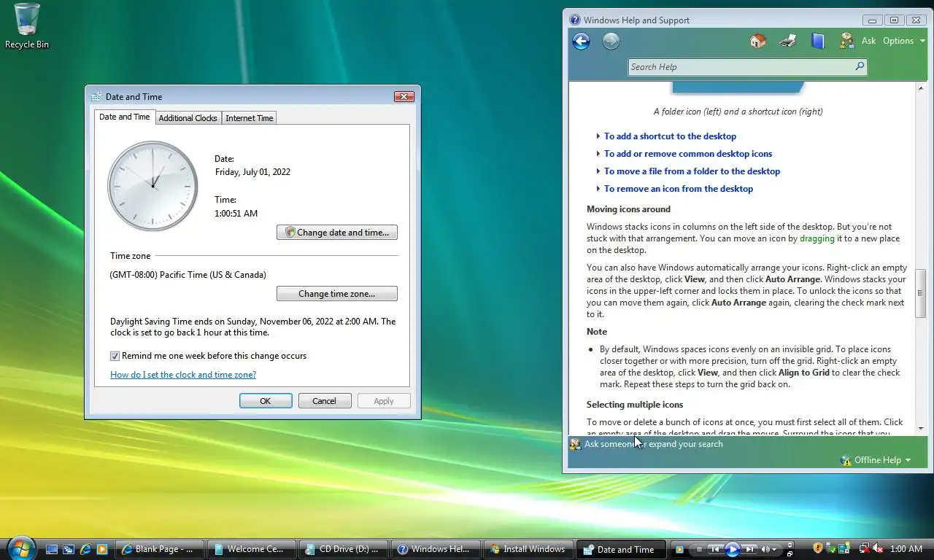Viewport: 934px width, 560px height.
Task: Toggle Remind me one week before change
Action: click(x=115, y=356)
